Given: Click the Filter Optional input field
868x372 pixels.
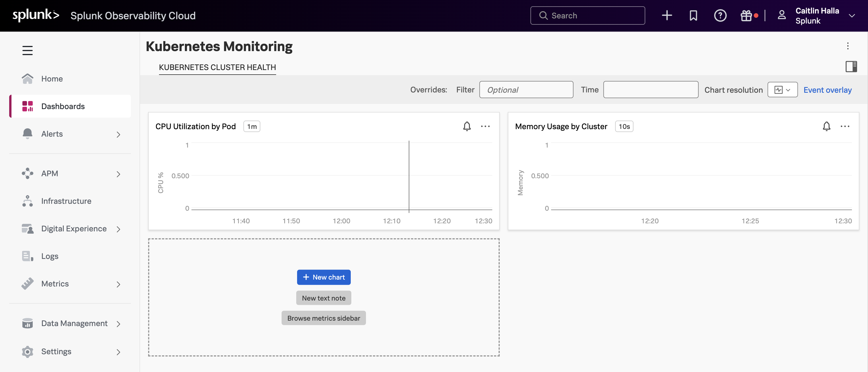Looking at the screenshot, I should point(526,90).
